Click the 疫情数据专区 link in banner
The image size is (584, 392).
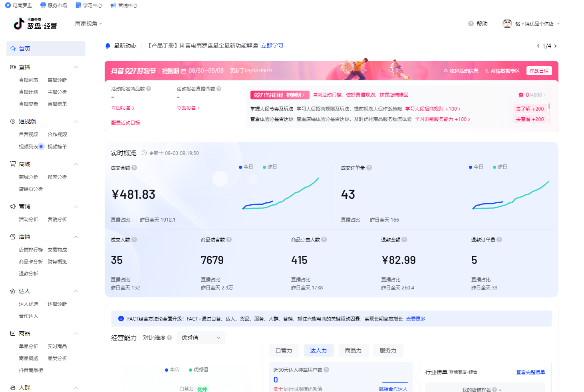click(x=503, y=71)
